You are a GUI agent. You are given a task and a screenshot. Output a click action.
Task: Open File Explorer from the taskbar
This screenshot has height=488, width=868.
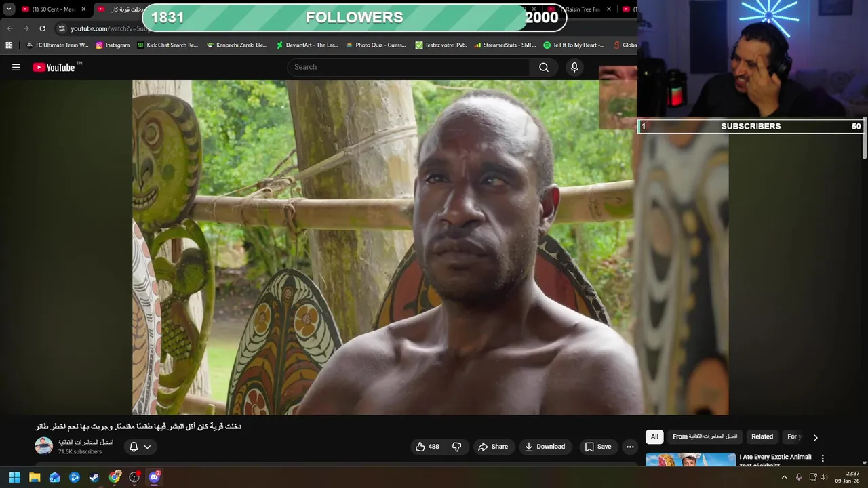click(x=35, y=477)
